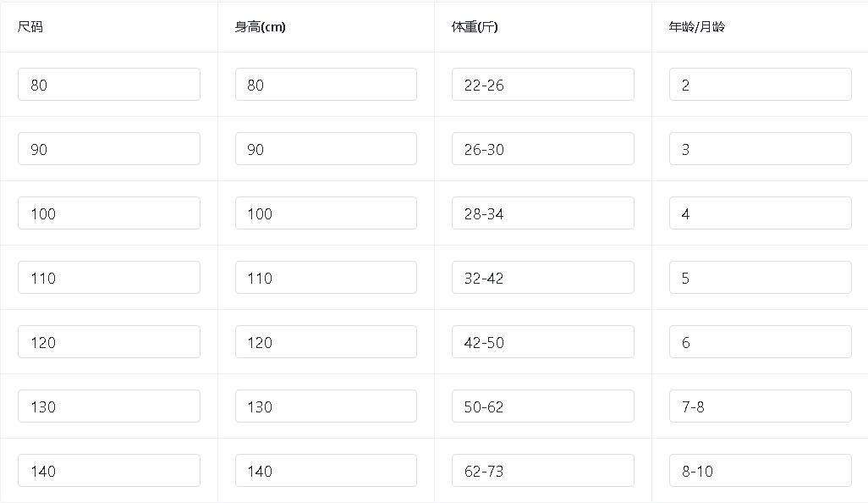Viewport: 868px width, 503px height.
Task: Click the 年龄/月龄 field showing 4
Action: pos(760,213)
